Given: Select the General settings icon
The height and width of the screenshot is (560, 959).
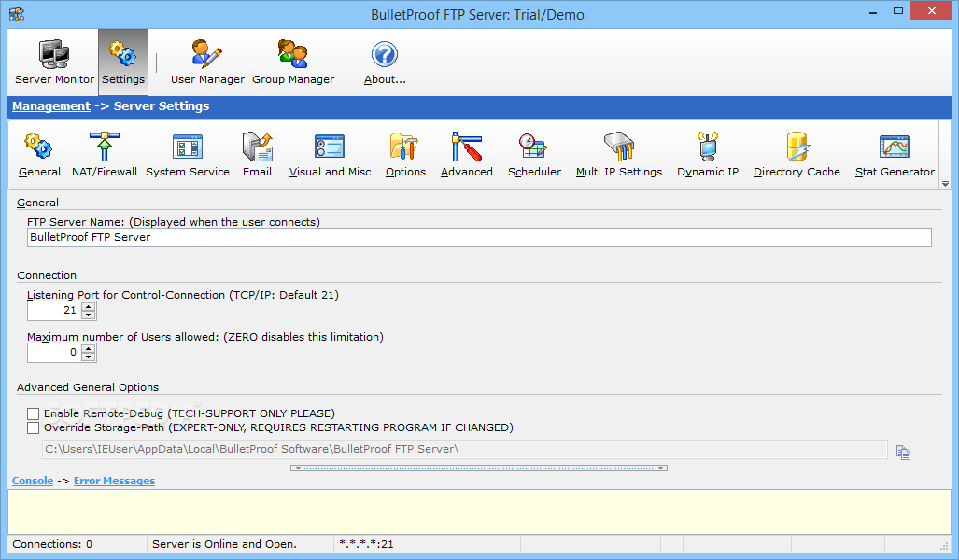Looking at the screenshot, I should coord(39,155).
